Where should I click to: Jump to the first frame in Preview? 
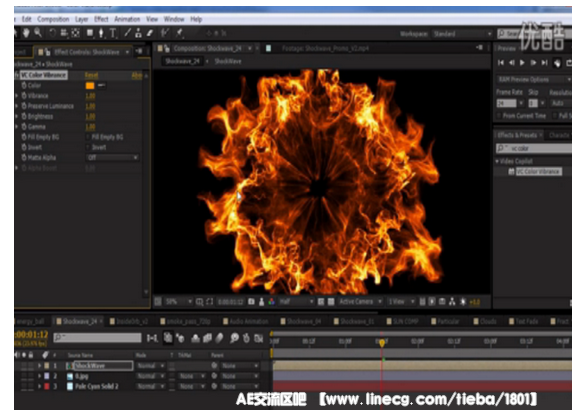(501, 63)
